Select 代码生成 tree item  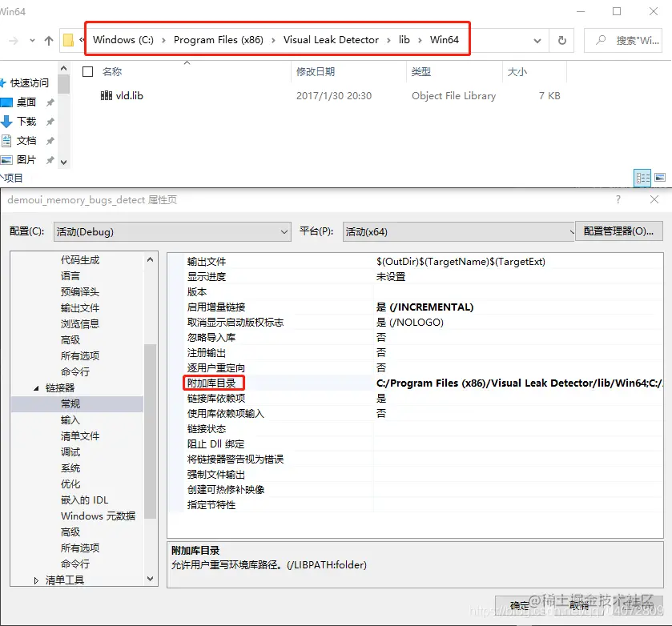(x=80, y=260)
